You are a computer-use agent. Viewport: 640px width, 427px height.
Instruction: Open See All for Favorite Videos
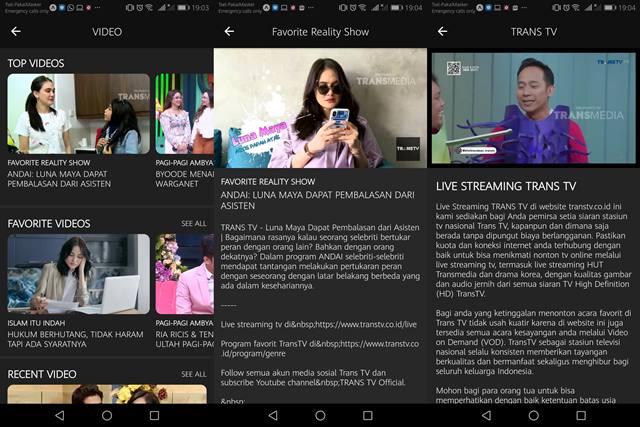pos(194,224)
